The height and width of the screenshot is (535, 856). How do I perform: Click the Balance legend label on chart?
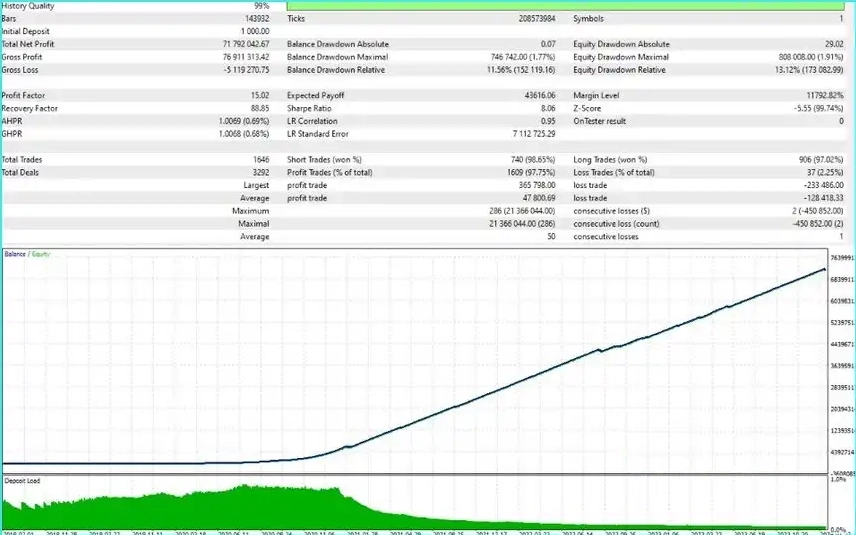(x=15, y=254)
